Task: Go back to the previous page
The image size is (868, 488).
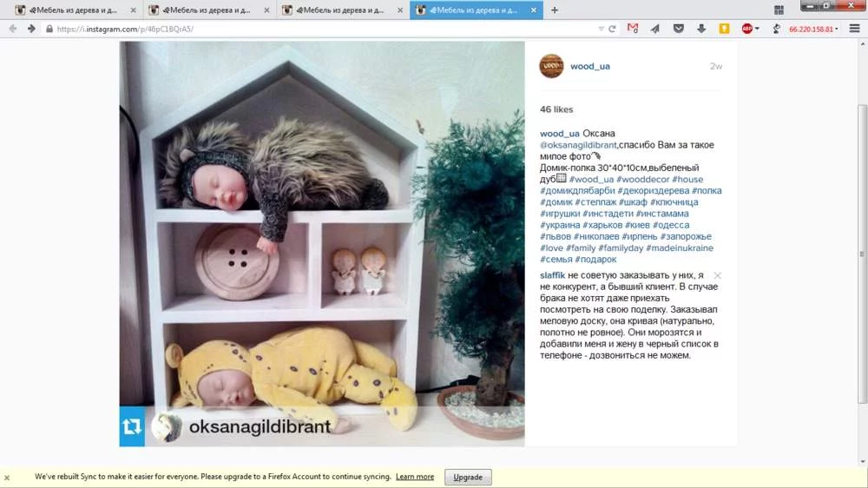Action: tap(13, 29)
